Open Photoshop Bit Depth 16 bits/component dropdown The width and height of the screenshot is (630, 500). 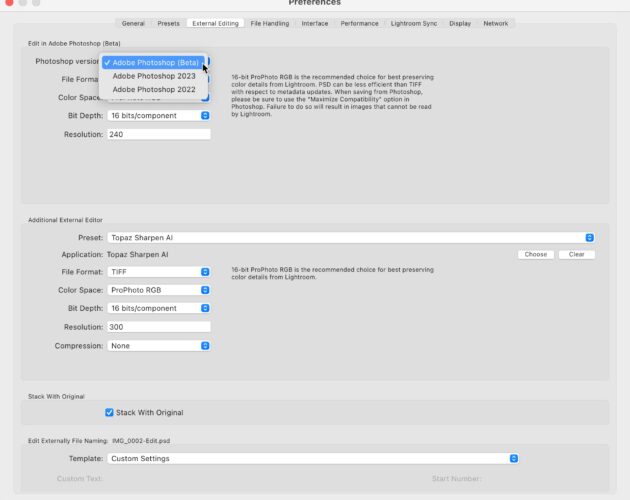[159, 116]
